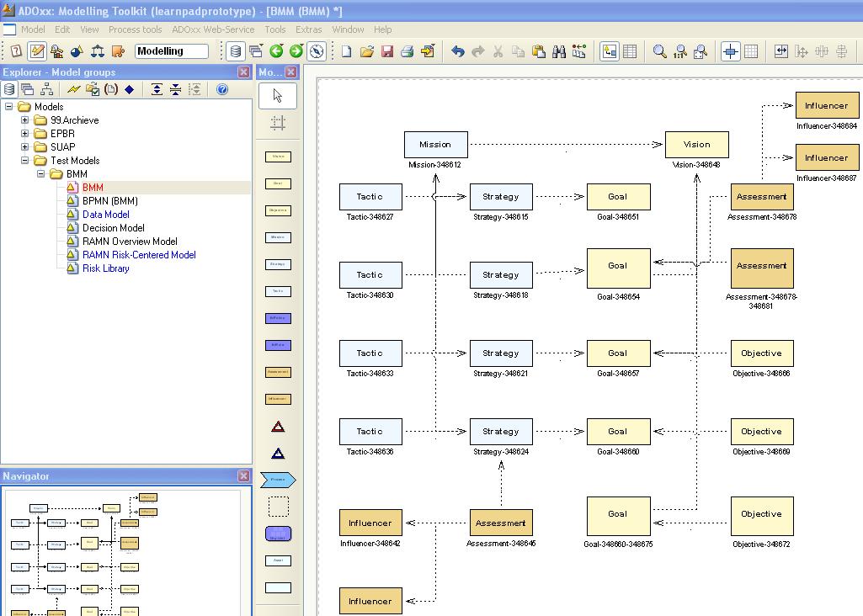863x616 pixels.
Task: Expand the EPBR folder
Action: tap(24, 133)
